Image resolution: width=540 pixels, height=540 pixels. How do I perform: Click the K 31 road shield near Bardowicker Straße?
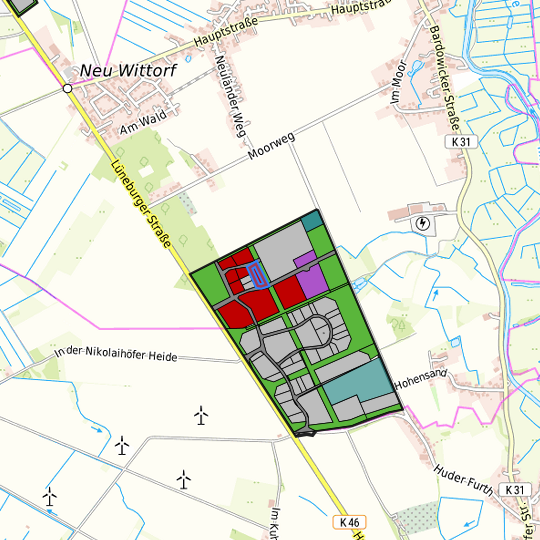point(461,142)
